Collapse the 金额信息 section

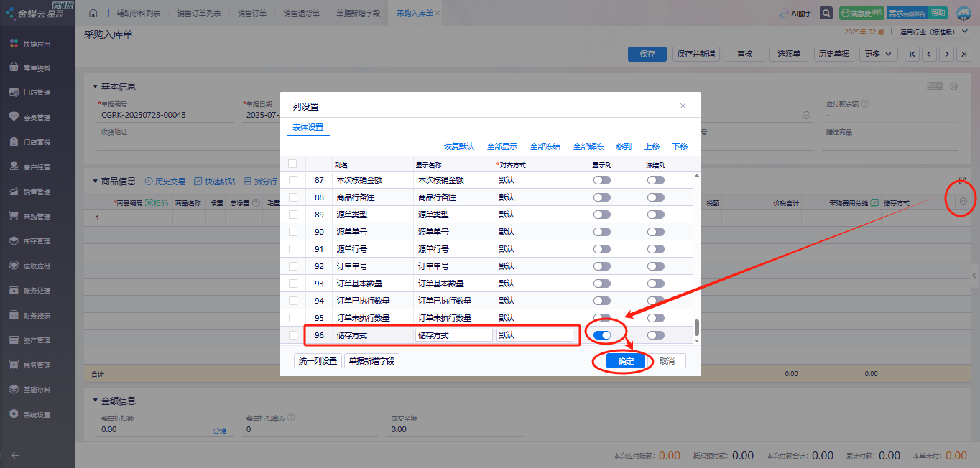pyautogui.click(x=96, y=401)
